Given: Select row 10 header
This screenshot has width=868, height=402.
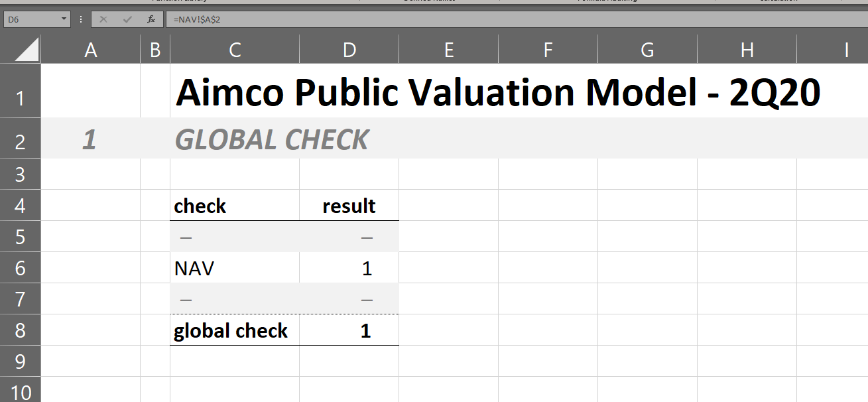Looking at the screenshot, I should [x=20, y=390].
